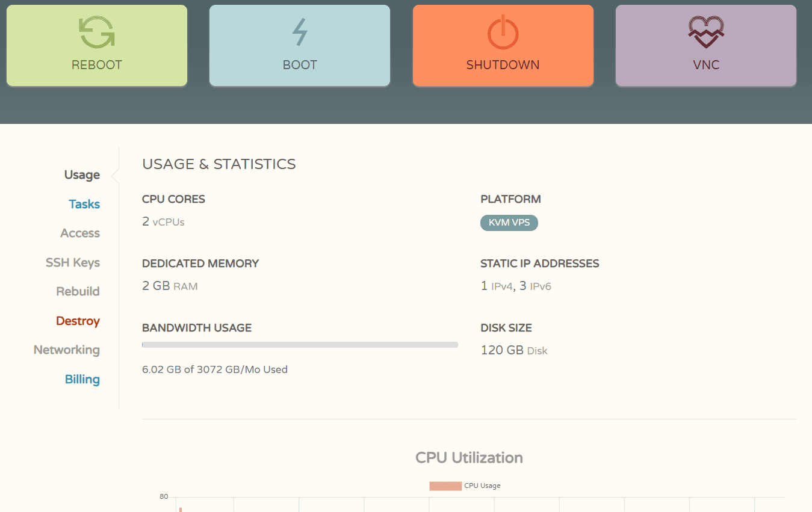
Task: Click the Boot lightning bolt icon
Action: tap(300, 32)
